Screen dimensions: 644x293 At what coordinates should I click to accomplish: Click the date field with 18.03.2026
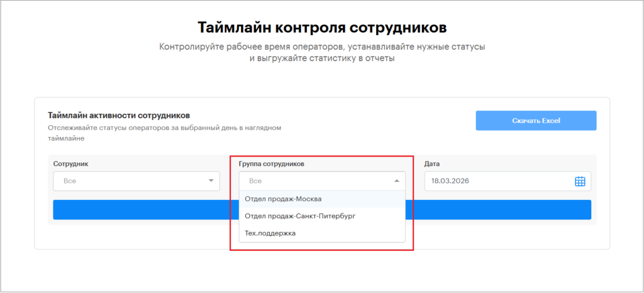[497, 181]
